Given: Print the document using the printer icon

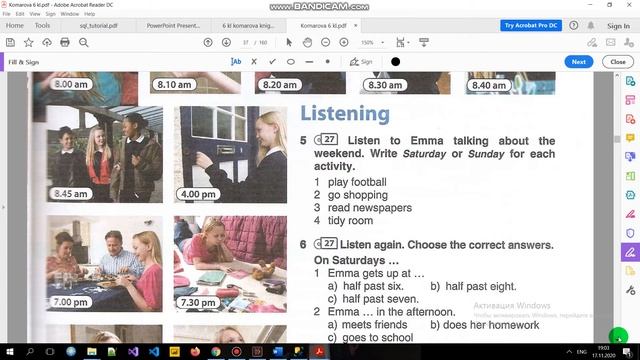Looking at the screenshot, I should click(x=65, y=42).
